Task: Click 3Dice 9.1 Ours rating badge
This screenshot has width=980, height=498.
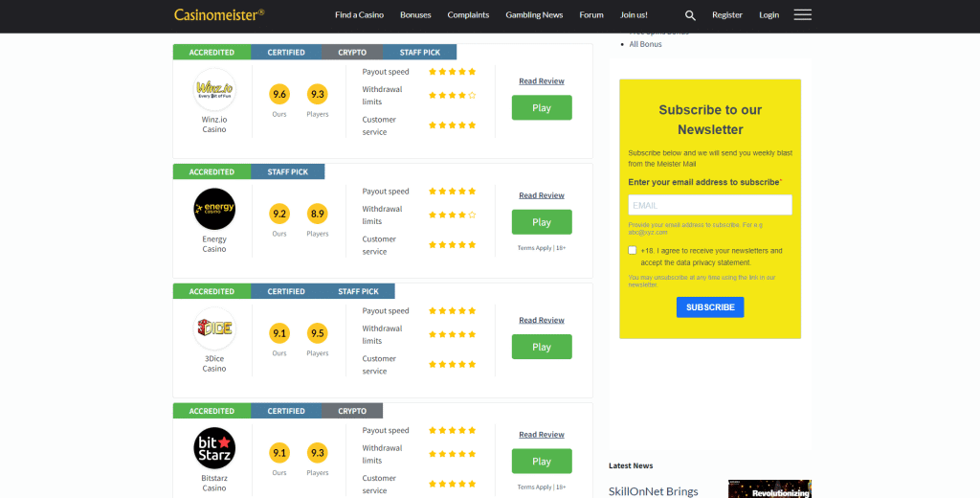Action: (x=279, y=333)
